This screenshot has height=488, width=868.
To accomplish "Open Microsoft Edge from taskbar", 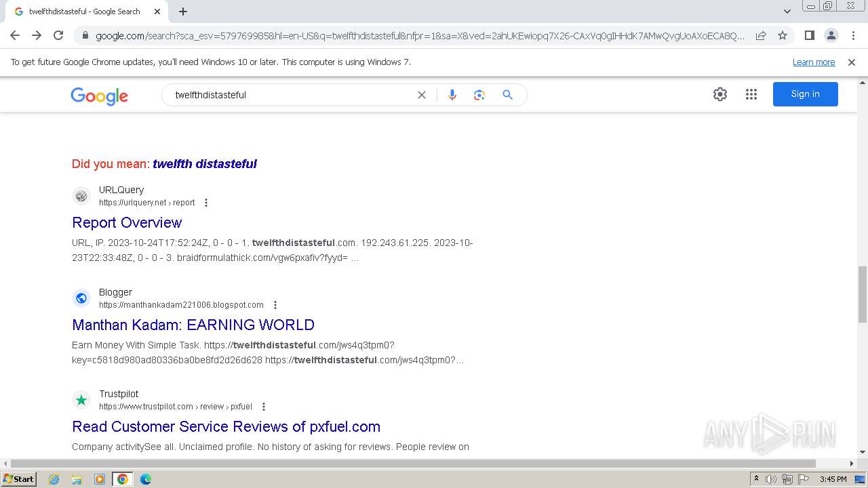I will [x=146, y=479].
